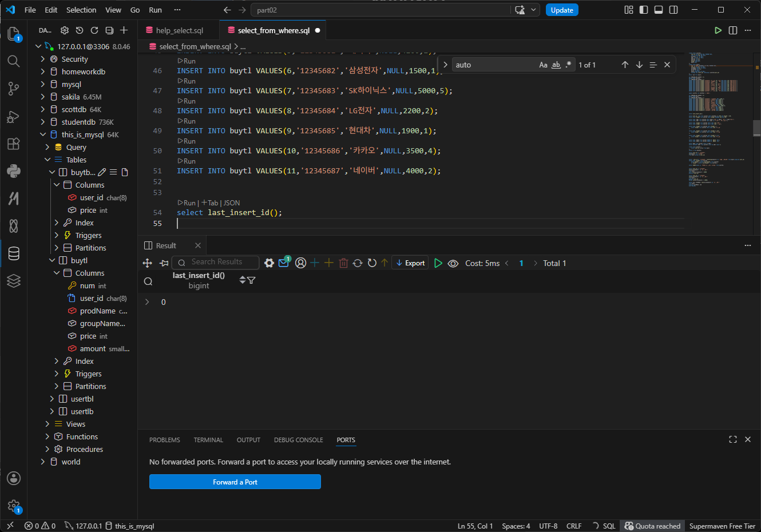The width and height of the screenshot is (761, 532).
Task: Run the last_insert_id query via Run codelens
Action: [187, 203]
